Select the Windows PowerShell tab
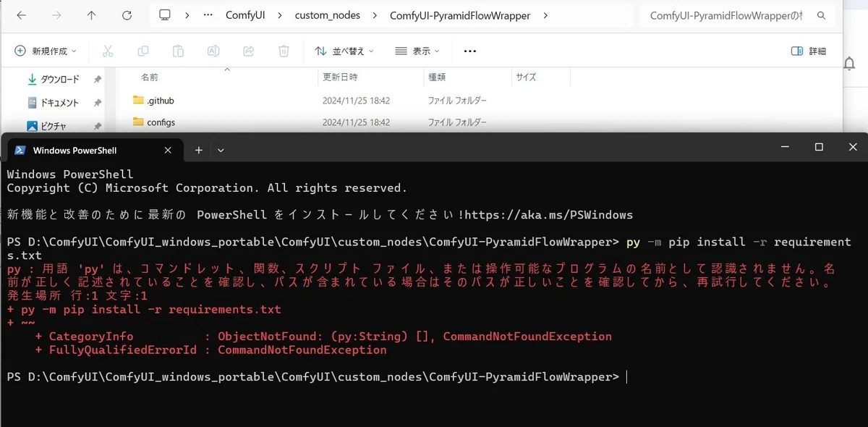Screen dimensions: 868x427 [94, 150]
